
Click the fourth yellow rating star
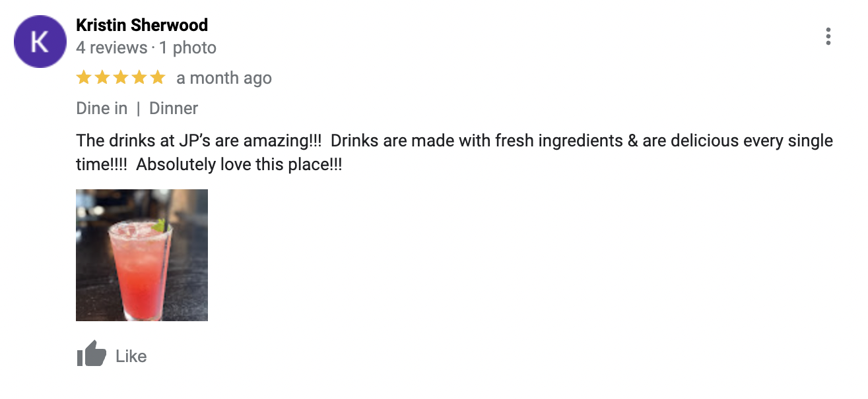(x=139, y=78)
